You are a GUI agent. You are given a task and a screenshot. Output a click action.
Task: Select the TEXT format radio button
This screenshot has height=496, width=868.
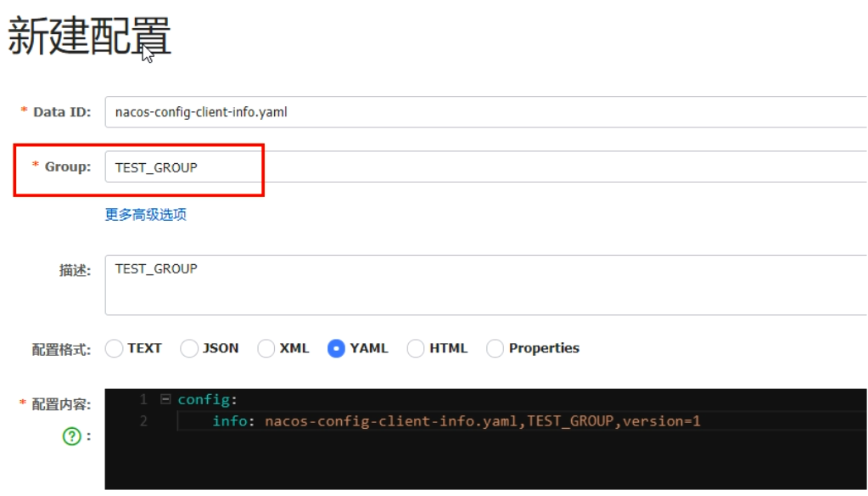coord(114,348)
